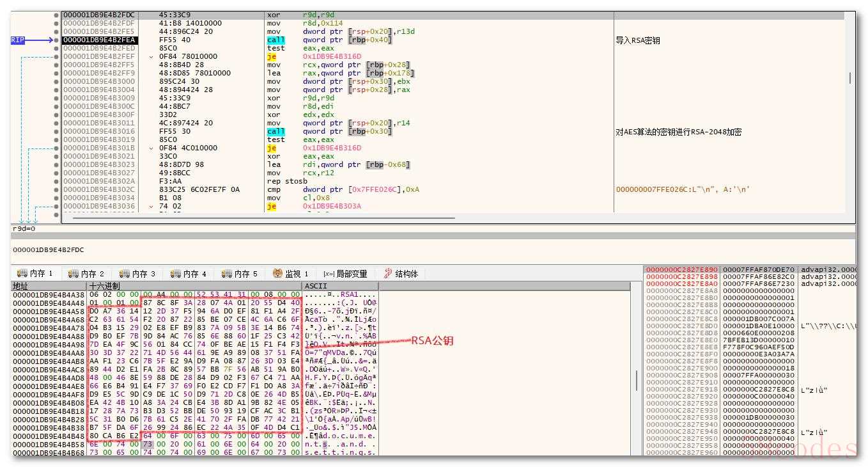
Task: Toggle breakpoint at 000001DB9E4B3016
Action: pos(57,131)
